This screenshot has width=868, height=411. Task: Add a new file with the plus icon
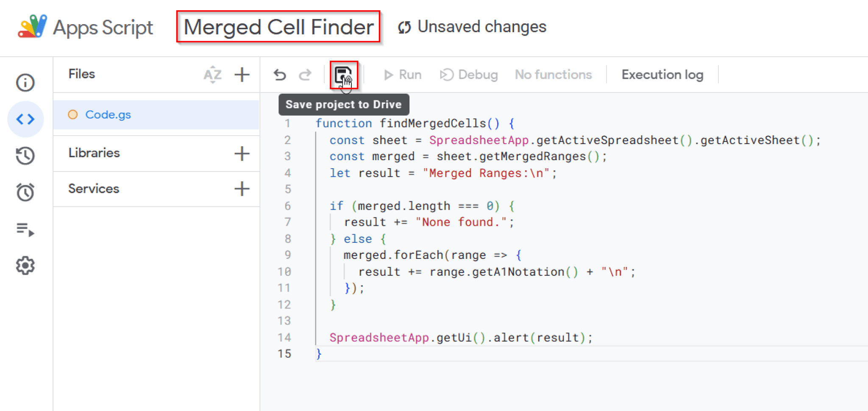242,75
